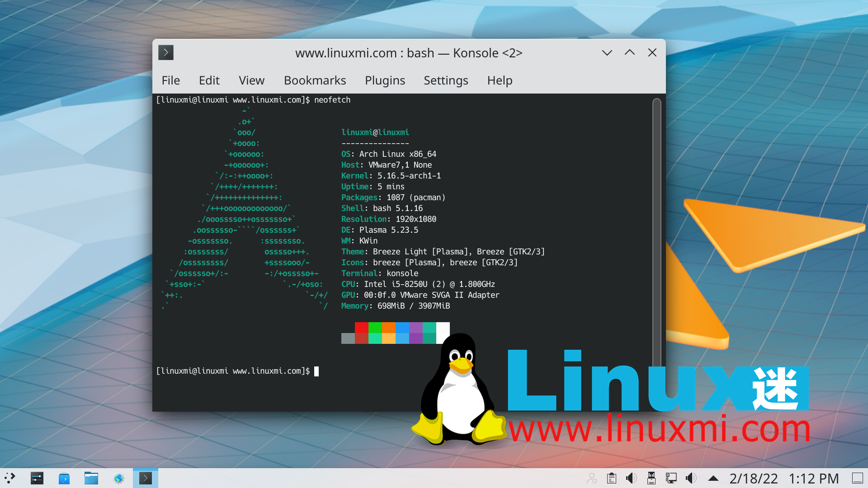Click the 'Resolution: 1920x1080' line
The width and height of the screenshot is (868, 488).
[x=389, y=219]
